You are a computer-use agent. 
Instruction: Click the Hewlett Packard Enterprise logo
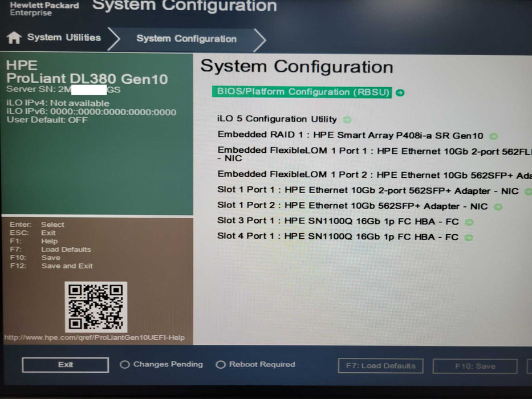[x=44, y=9]
